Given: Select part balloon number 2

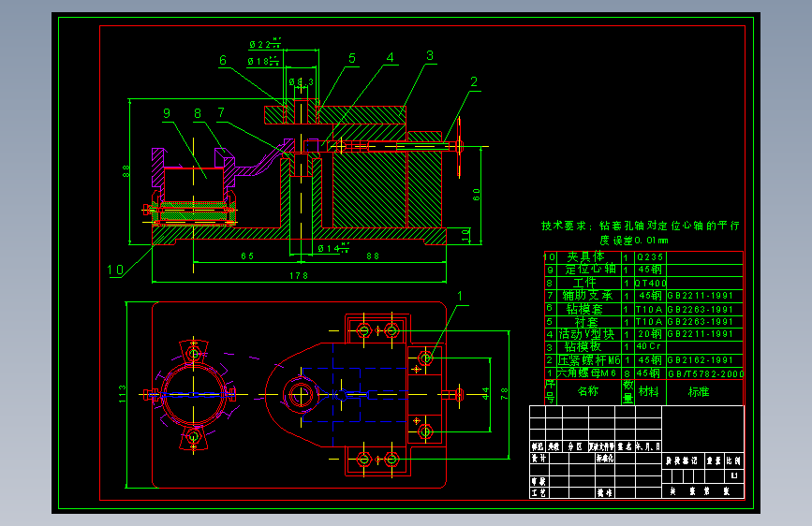Looking at the screenshot, I should click(474, 81).
